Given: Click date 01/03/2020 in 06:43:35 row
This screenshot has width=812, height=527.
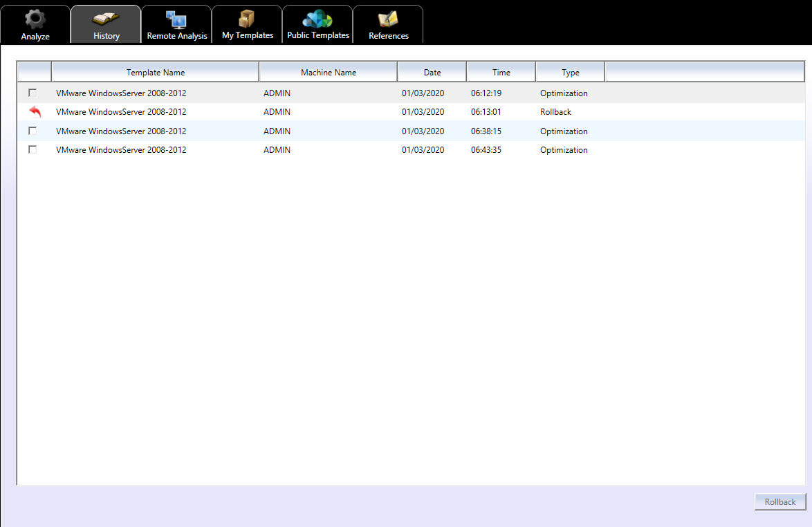Looking at the screenshot, I should (x=423, y=150).
